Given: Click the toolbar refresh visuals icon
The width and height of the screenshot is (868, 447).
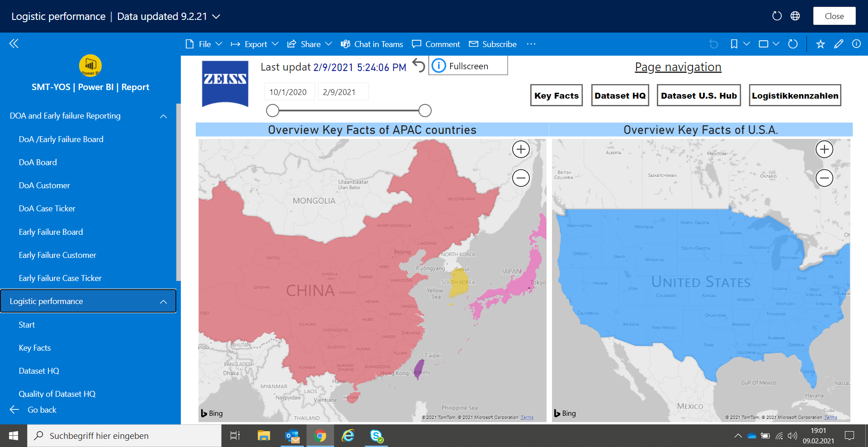Looking at the screenshot, I should coord(793,44).
